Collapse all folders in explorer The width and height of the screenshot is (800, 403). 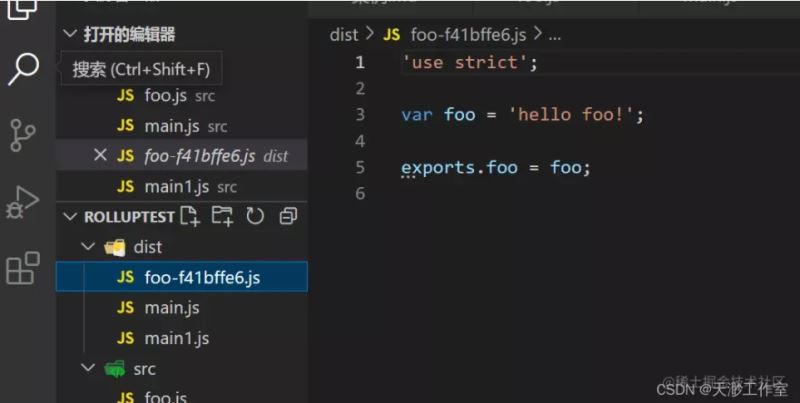coord(288,216)
